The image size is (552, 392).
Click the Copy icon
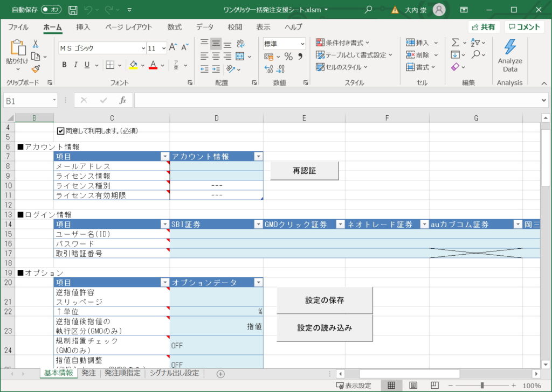pyautogui.click(x=36, y=56)
